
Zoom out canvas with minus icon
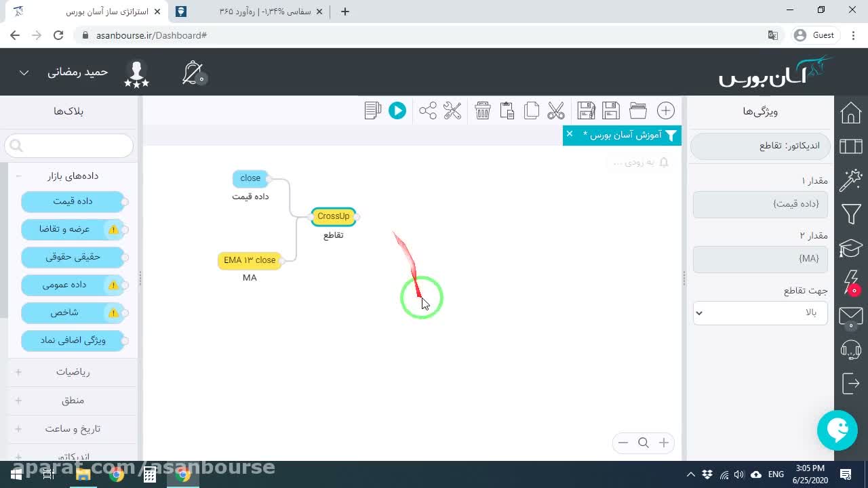[623, 443]
